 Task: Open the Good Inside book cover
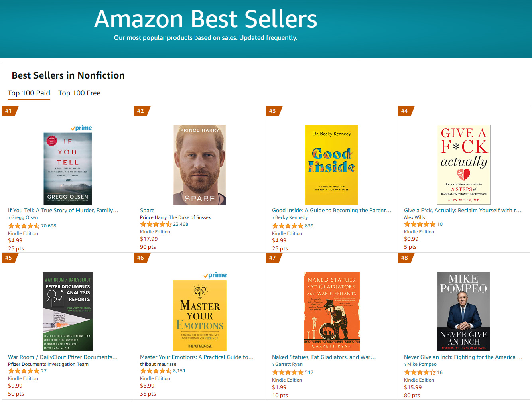pos(331,164)
